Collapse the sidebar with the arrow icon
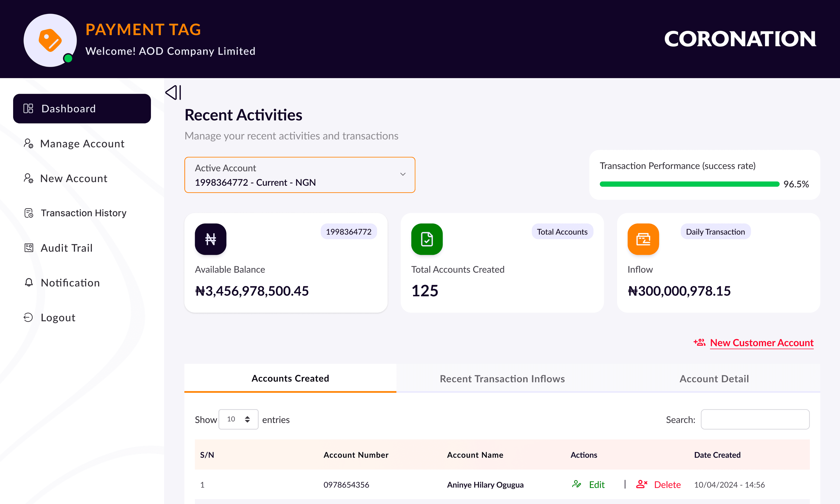 click(x=173, y=92)
